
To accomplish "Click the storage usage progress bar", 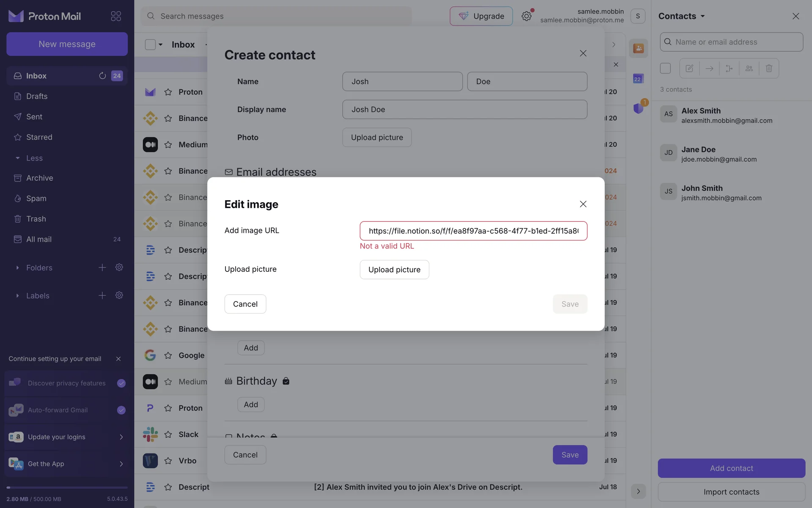I will [x=67, y=488].
